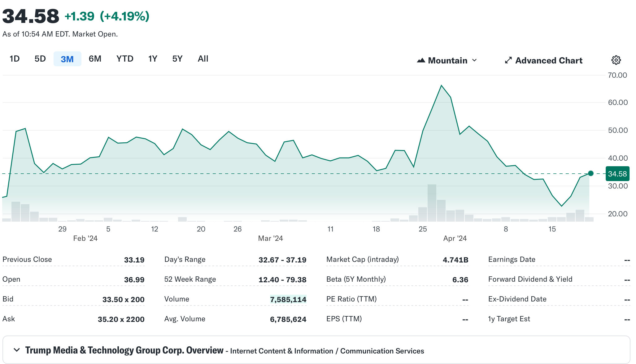Viewport: 636px width, 364px height.
Task: Click Avg. Volume value 6,785,624
Action: point(288,319)
